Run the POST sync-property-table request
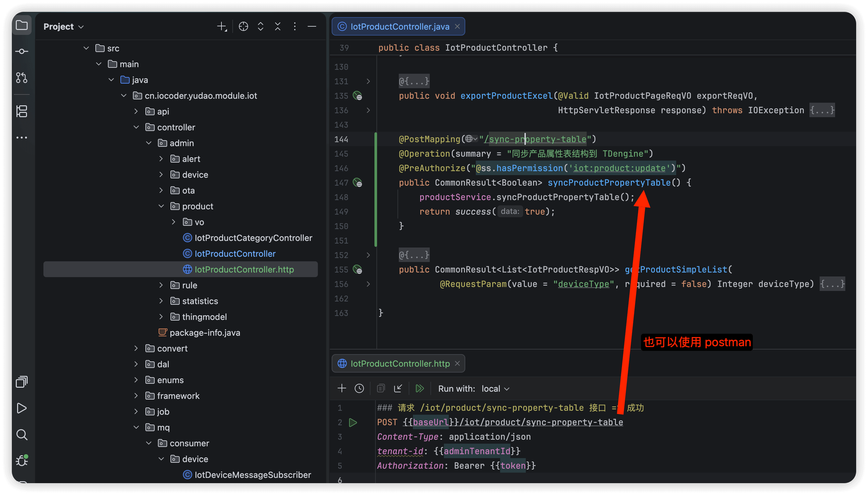Image resolution: width=868 pixels, height=495 pixels. click(x=353, y=422)
